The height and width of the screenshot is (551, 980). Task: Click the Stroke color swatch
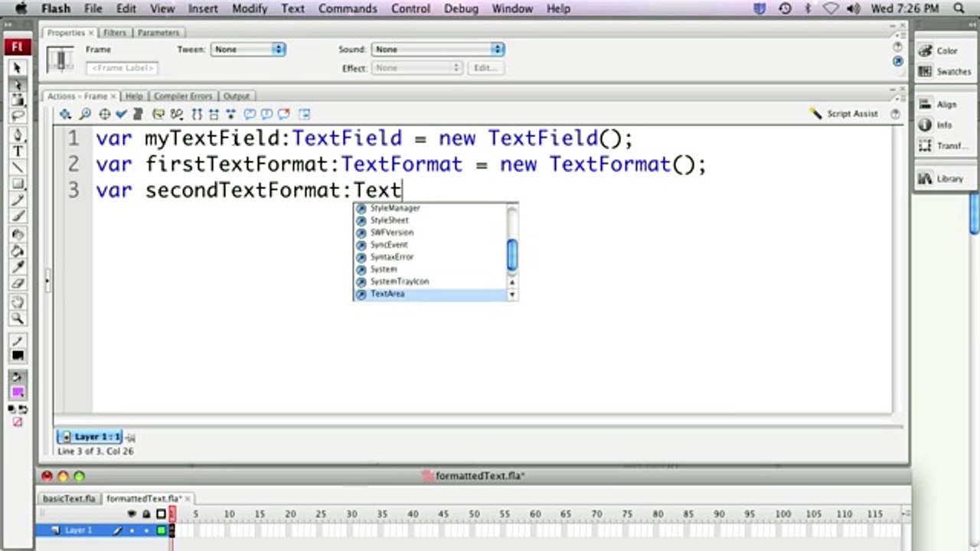[x=17, y=356]
